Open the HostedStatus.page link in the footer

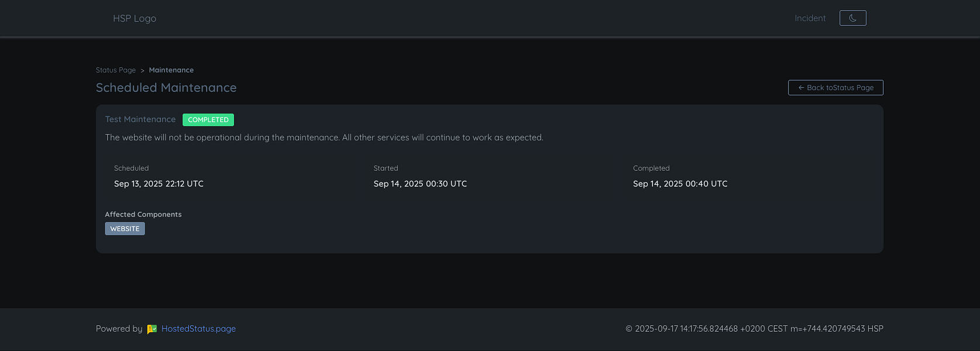(x=198, y=329)
